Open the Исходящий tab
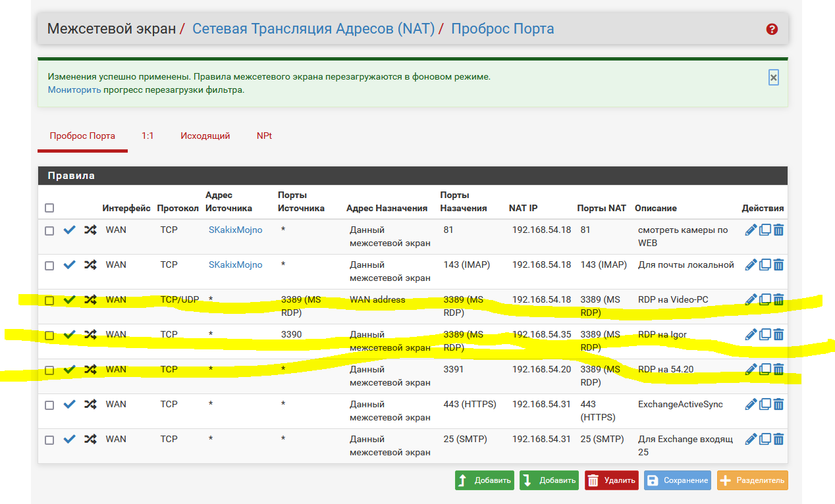Image resolution: width=835 pixels, height=504 pixels. (x=205, y=136)
